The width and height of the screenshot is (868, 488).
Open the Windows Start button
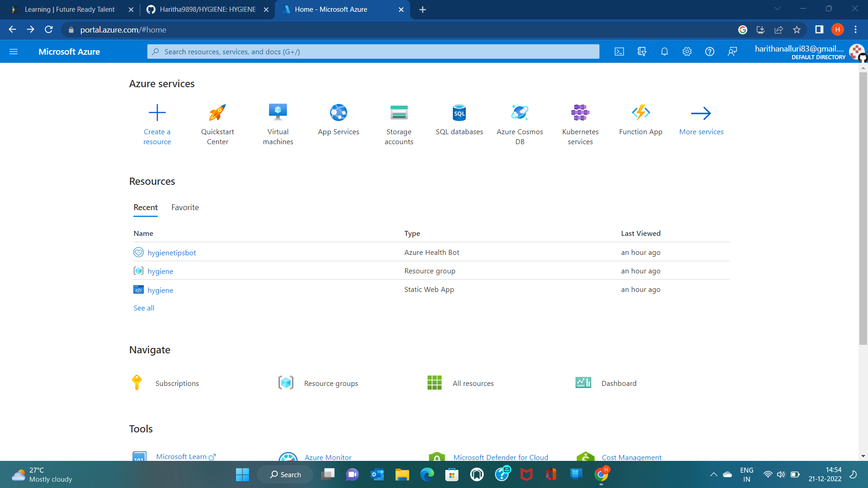(242, 474)
